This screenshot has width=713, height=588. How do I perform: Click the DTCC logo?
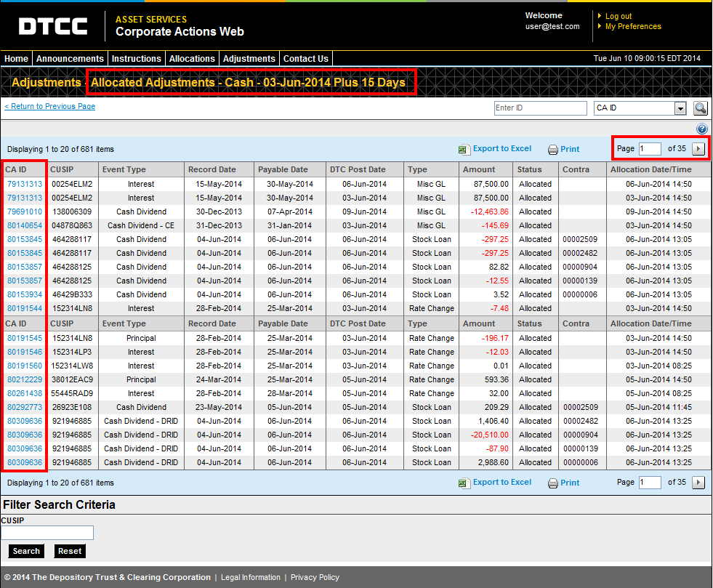[x=53, y=26]
